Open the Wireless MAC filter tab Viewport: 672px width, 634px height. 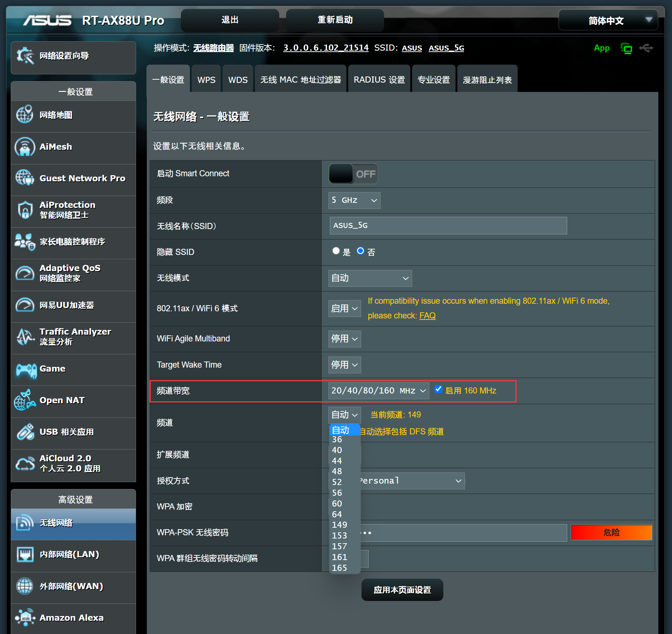pyautogui.click(x=301, y=79)
